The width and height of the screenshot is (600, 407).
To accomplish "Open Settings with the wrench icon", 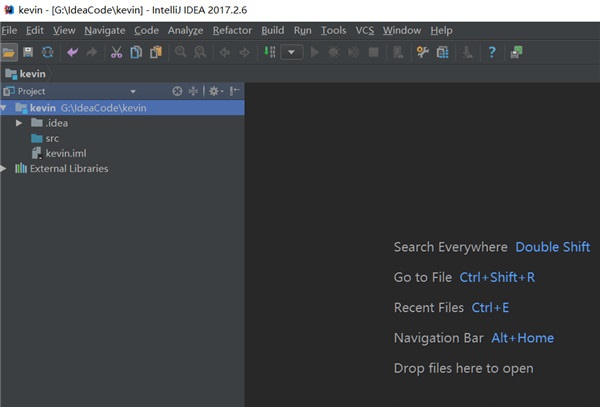I will 422,52.
